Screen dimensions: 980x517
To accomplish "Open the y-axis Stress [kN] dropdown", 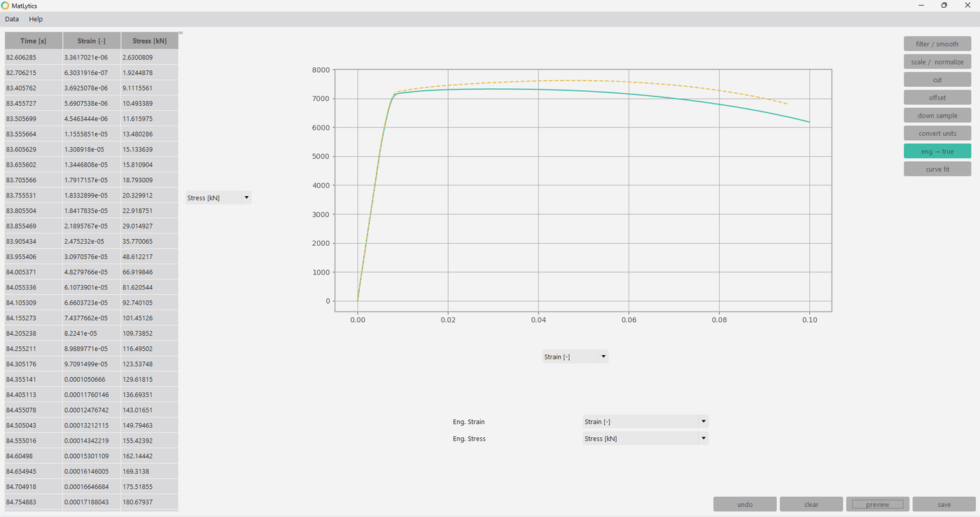I will [x=217, y=197].
